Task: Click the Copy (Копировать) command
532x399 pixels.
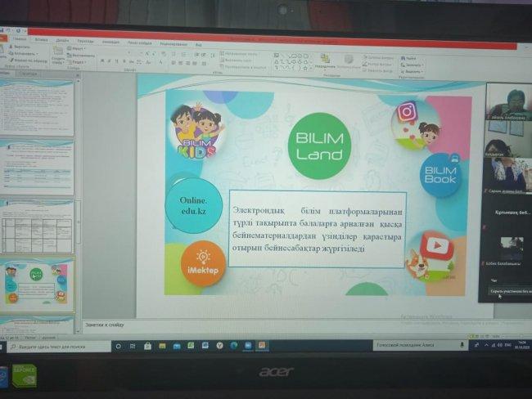Action: [x=23, y=54]
